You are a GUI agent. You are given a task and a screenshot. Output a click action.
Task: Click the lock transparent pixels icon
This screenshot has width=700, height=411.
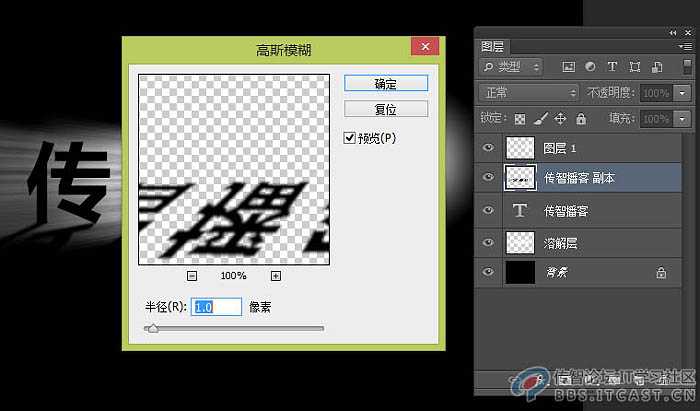(521, 118)
